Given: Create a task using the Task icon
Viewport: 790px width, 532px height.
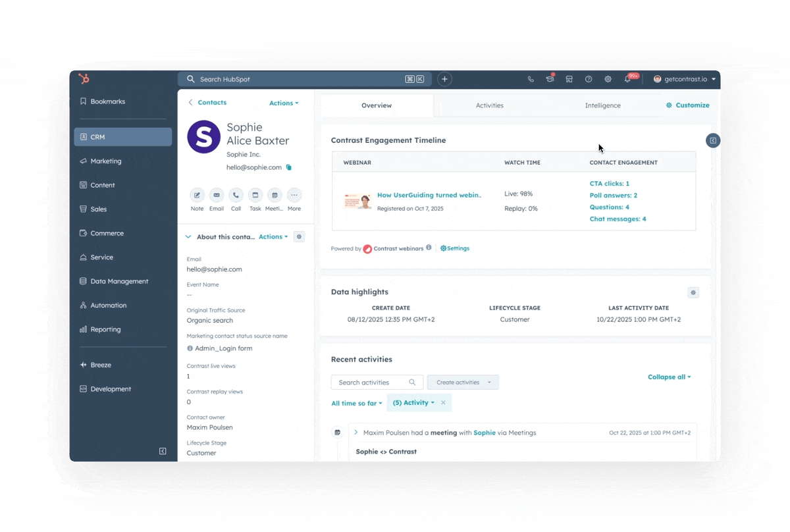Looking at the screenshot, I should [255, 196].
